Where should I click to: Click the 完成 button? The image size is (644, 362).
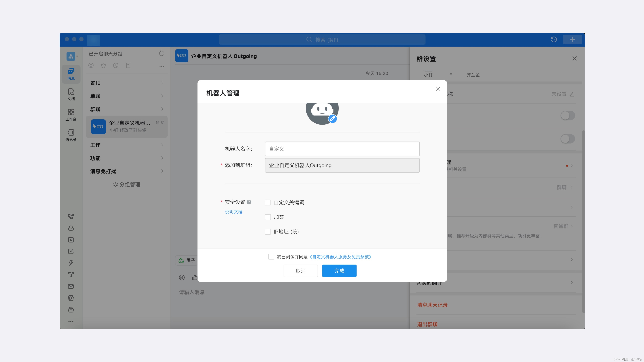(339, 271)
